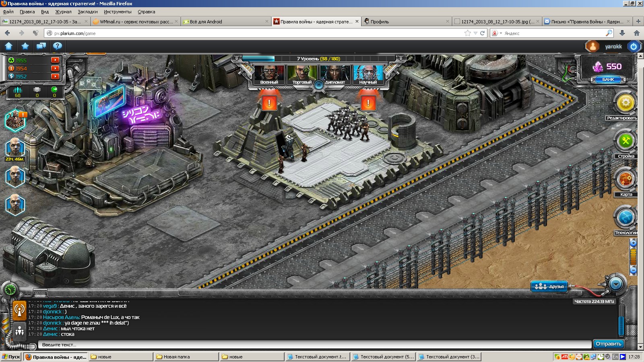Click the zoom level slider bar
This screenshot has width=644, height=362.
[633, 257]
